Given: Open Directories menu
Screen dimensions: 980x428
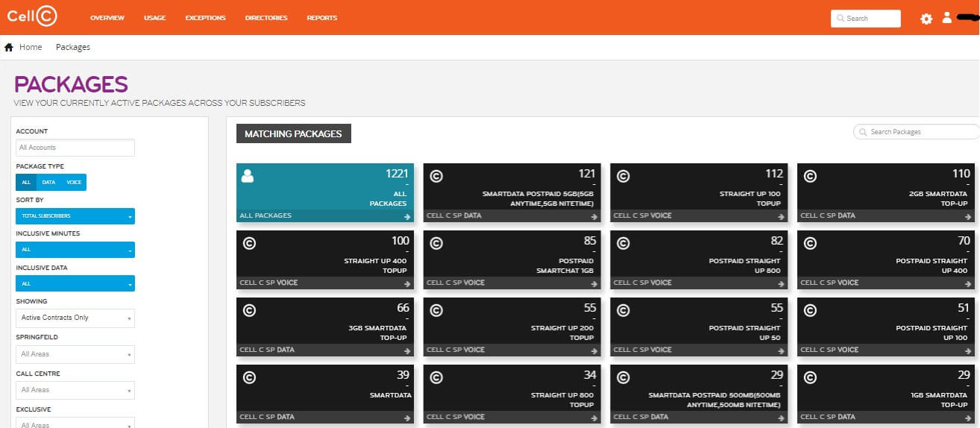Looking at the screenshot, I should click(x=266, y=18).
